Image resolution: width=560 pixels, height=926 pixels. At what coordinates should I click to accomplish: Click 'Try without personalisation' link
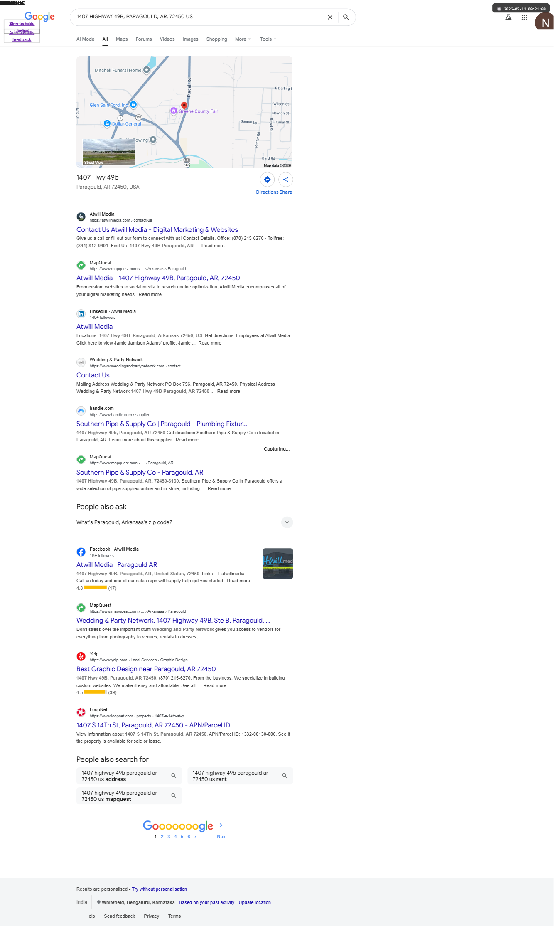coord(160,889)
